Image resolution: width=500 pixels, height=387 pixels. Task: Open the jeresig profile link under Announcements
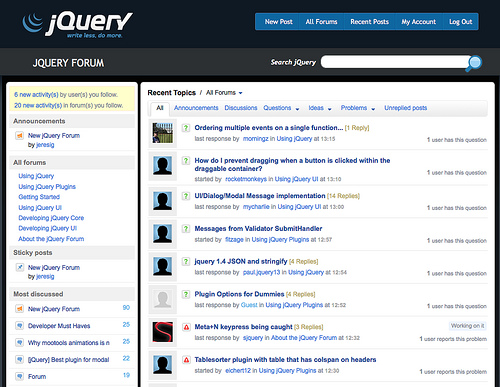point(45,145)
